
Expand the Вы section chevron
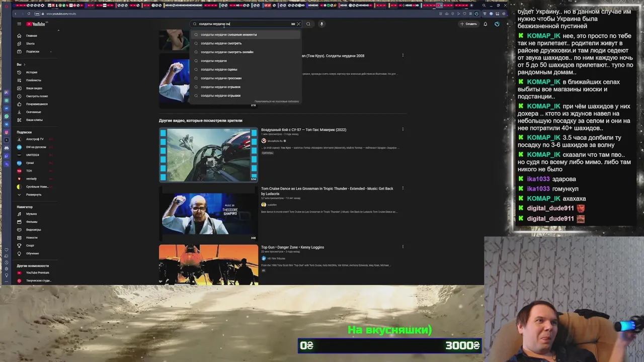tap(24, 64)
